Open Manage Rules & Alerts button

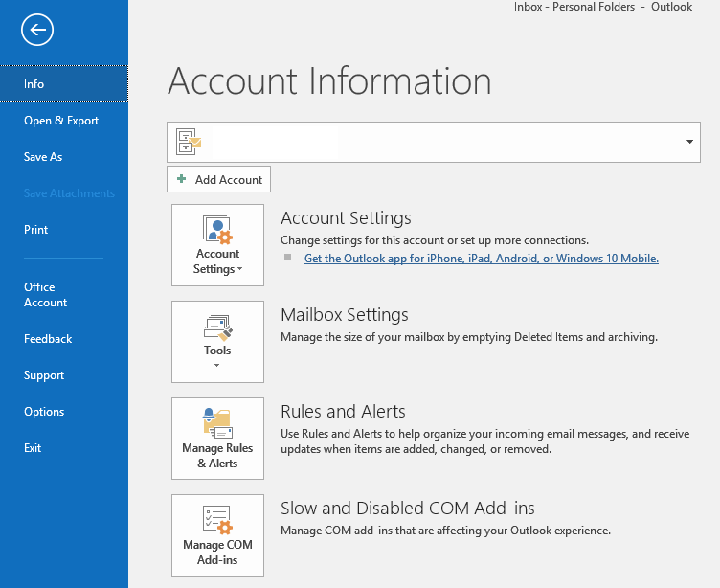click(217, 439)
